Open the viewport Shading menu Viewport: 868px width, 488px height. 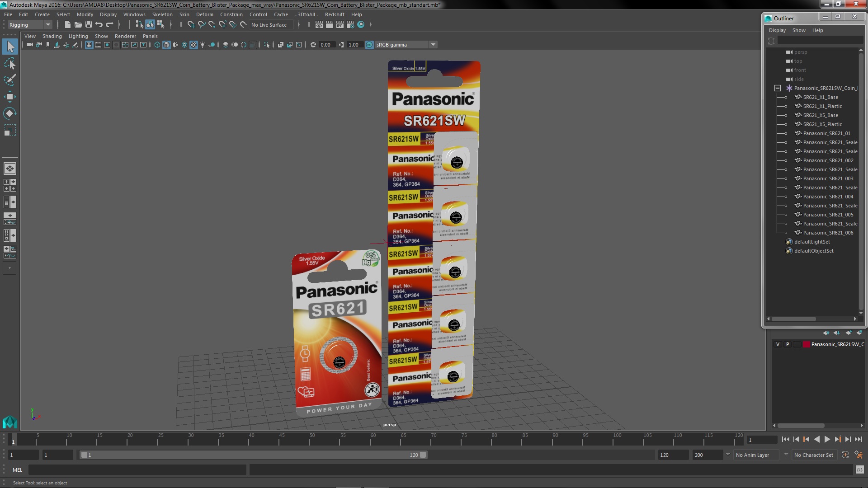pos(52,36)
